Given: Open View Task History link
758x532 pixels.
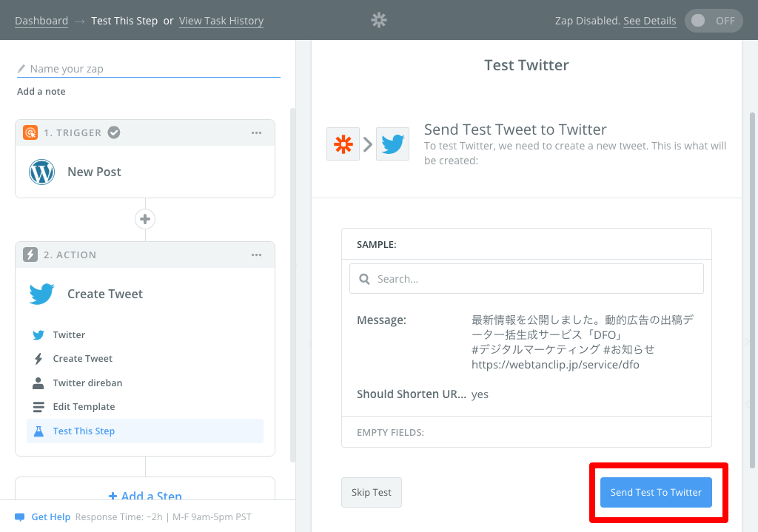Looking at the screenshot, I should (x=221, y=21).
